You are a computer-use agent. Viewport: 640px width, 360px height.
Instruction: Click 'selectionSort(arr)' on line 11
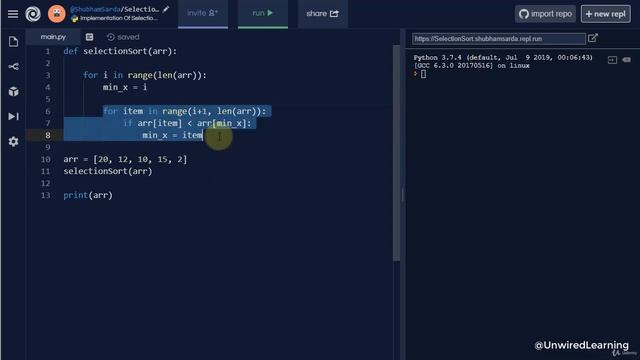pyautogui.click(x=108, y=171)
